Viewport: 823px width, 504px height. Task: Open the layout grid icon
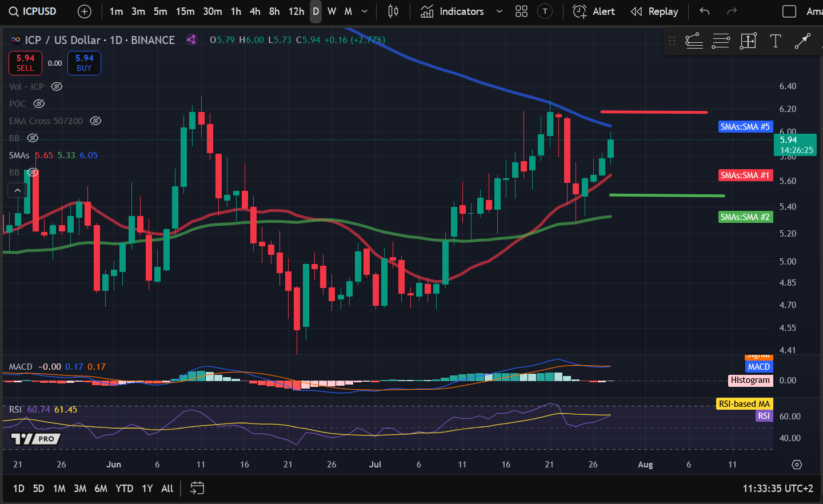coord(521,11)
